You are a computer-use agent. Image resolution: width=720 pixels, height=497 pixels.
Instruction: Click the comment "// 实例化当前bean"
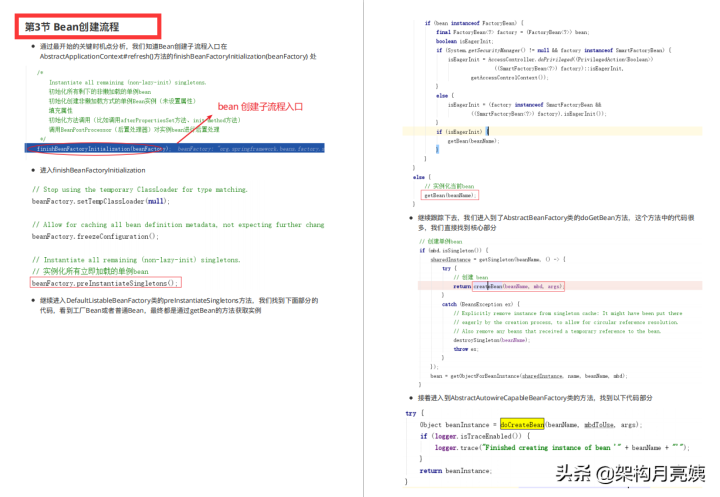449,186
